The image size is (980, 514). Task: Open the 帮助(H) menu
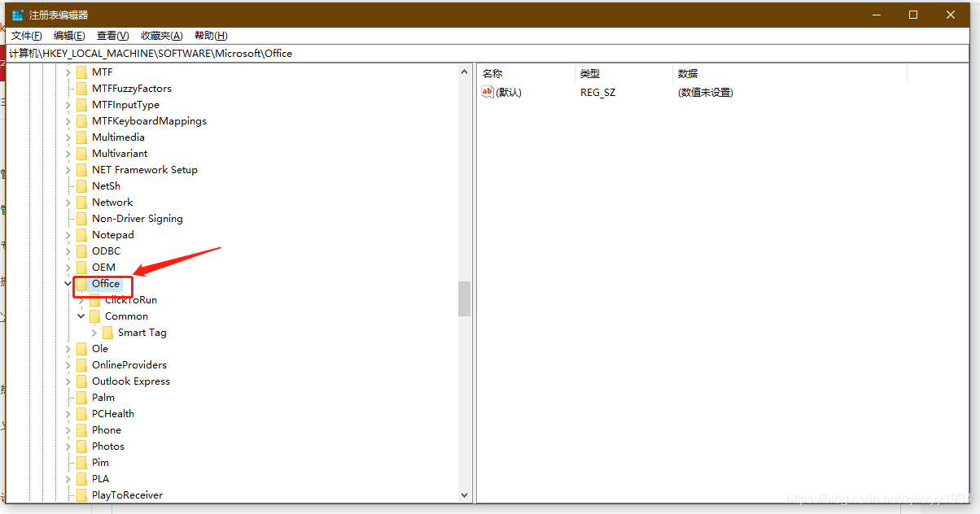point(211,36)
